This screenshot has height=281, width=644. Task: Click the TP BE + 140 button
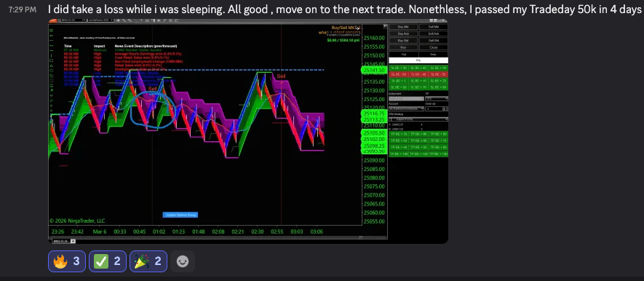438,154
